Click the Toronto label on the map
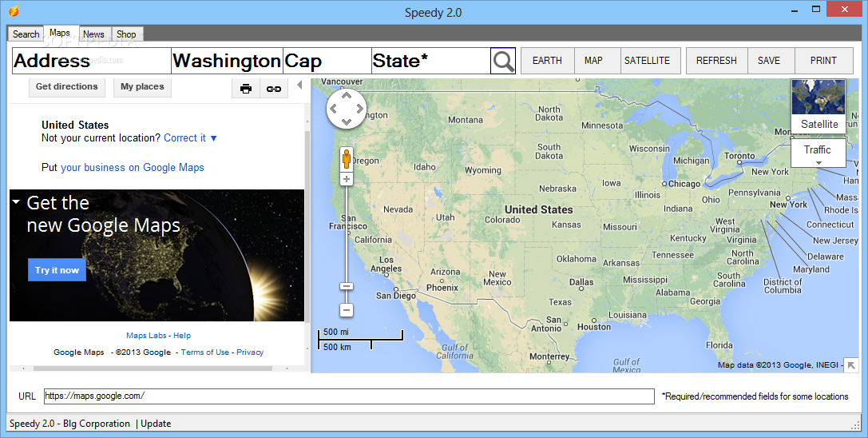 (x=739, y=156)
